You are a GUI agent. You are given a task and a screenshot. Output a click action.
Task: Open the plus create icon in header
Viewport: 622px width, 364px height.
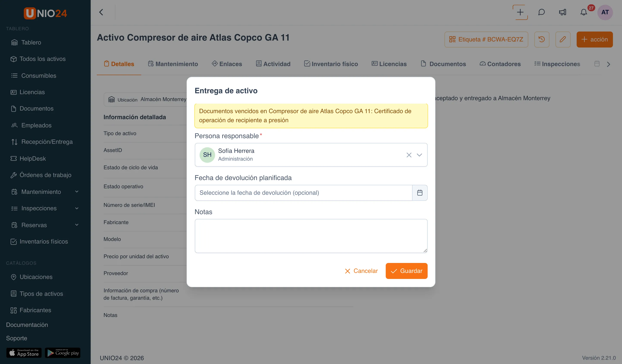[x=520, y=12]
